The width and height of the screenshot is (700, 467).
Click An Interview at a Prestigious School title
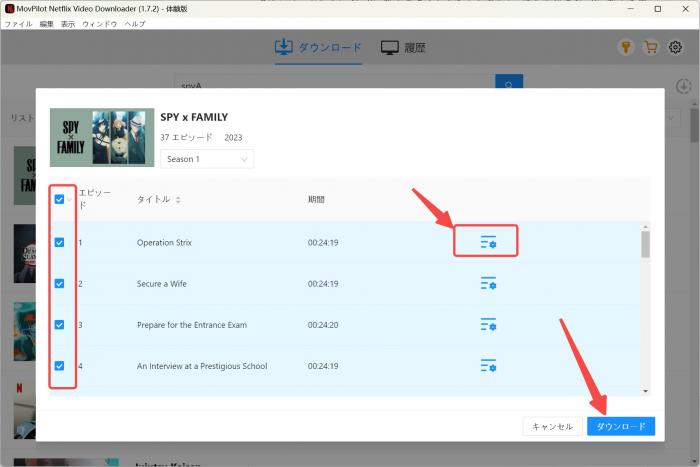[x=202, y=366]
